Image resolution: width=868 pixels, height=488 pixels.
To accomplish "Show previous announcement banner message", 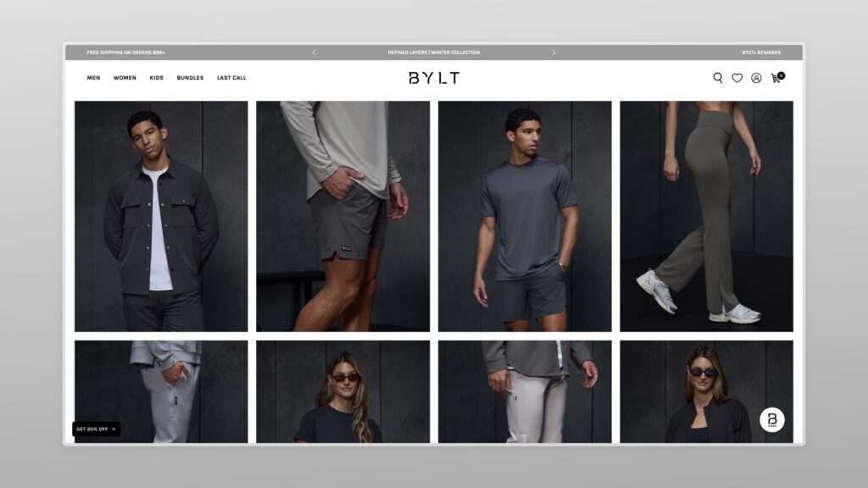I will click(x=314, y=53).
